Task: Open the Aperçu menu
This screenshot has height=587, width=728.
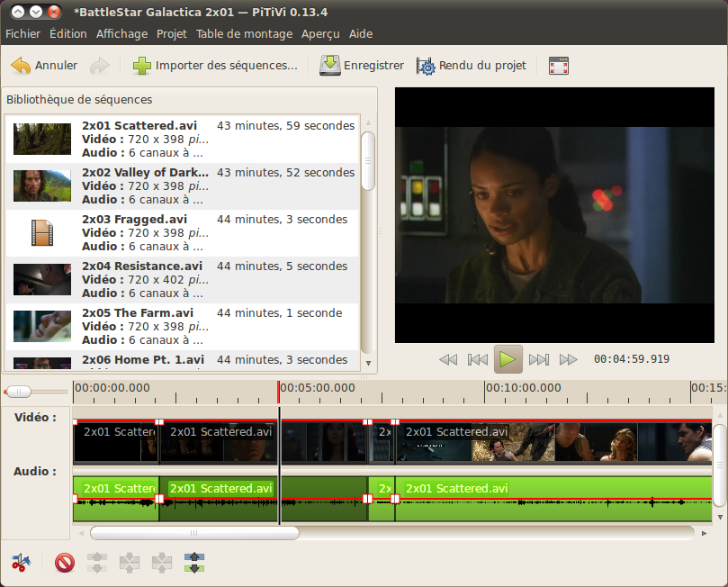Action: (x=320, y=34)
